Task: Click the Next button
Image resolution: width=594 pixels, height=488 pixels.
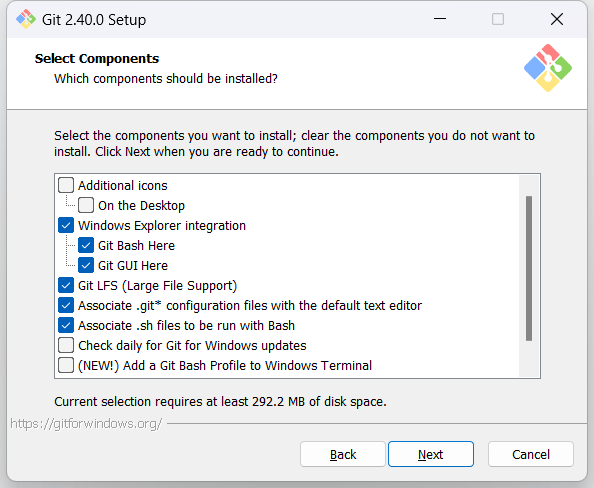Action: pyautogui.click(x=431, y=454)
